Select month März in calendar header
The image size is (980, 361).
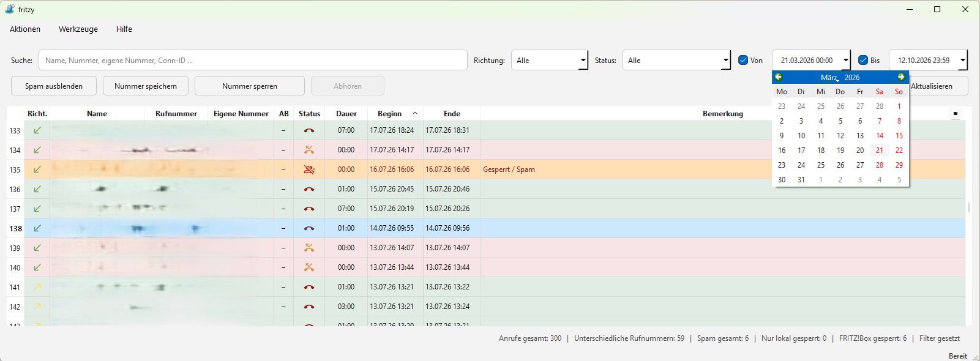tap(829, 78)
